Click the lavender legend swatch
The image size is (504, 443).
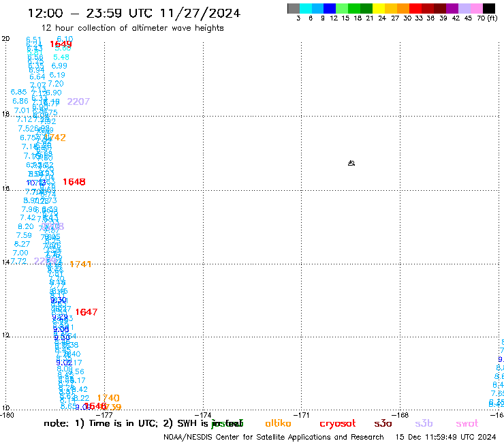(464, 8)
